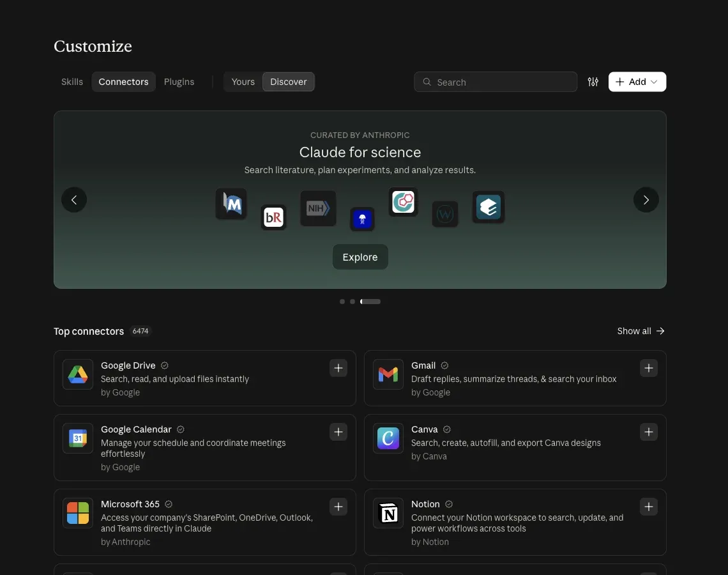Viewport: 728px width, 575px height.
Task: Click the dark W connector icon
Action: 445,214
